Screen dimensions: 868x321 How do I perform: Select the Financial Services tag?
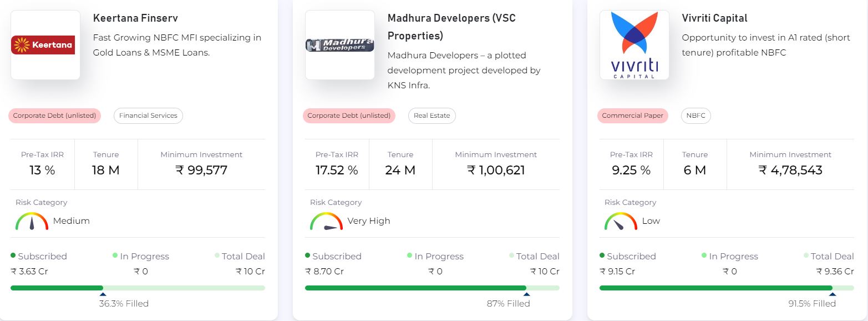(148, 116)
